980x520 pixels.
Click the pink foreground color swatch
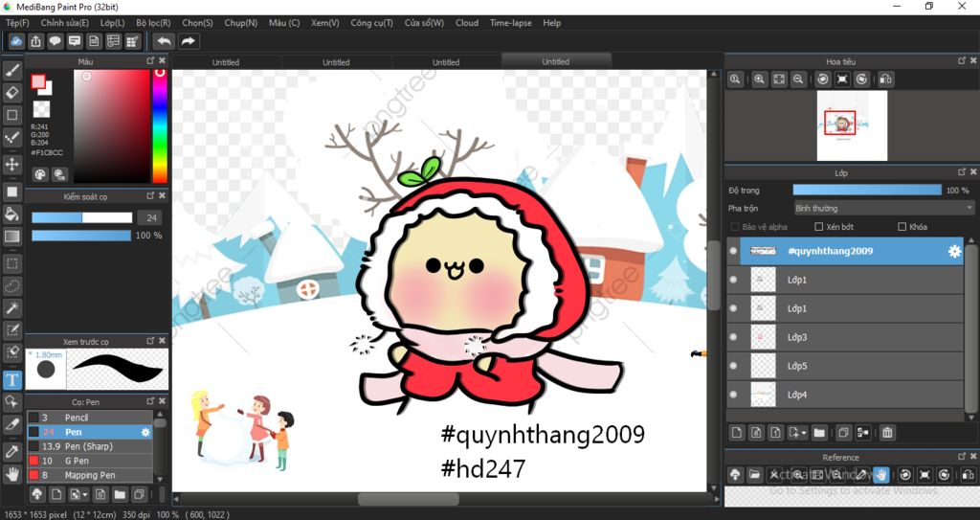(38, 82)
